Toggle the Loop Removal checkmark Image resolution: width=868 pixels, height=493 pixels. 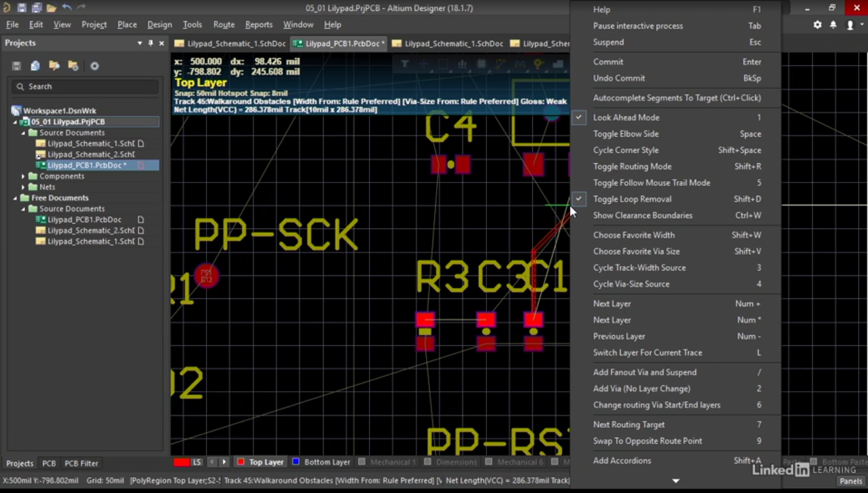pyautogui.click(x=579, y=199)
